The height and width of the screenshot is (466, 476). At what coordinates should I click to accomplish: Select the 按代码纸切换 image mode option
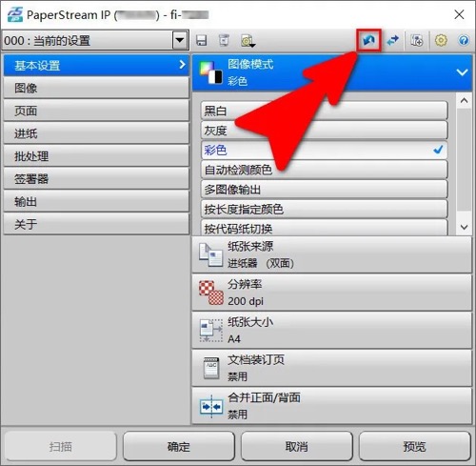(324, 228)
